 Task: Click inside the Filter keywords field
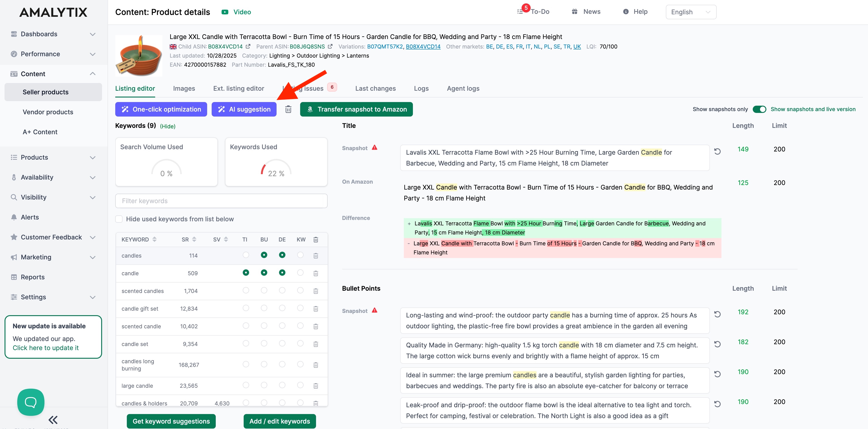[x=221, y=201]
